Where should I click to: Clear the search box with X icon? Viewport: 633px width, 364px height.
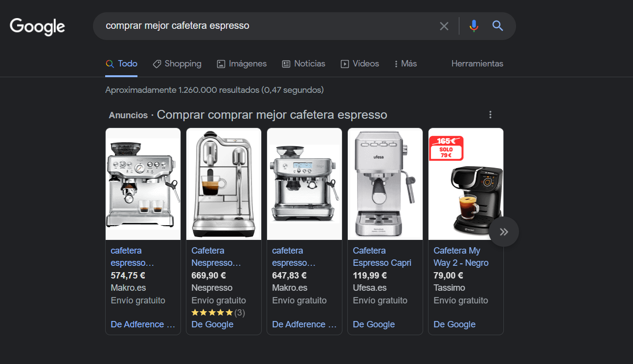pos(444,26)
